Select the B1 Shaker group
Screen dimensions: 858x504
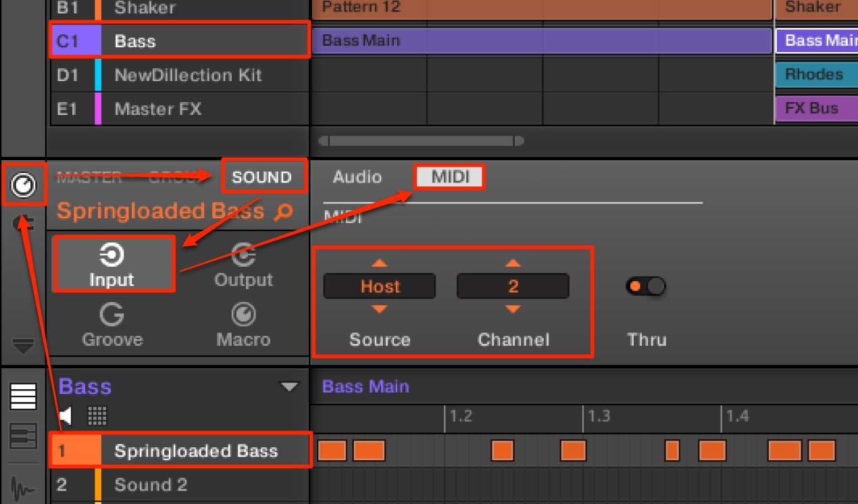(180, 9)
